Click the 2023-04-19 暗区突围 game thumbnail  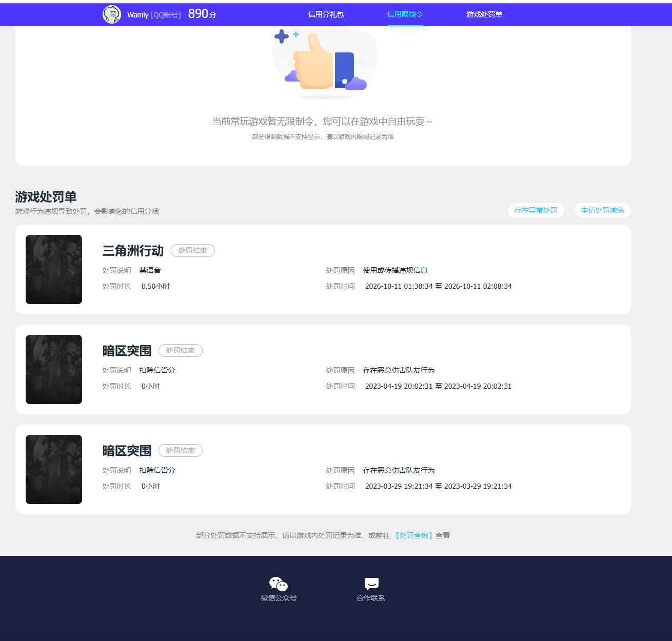[54, 369]
